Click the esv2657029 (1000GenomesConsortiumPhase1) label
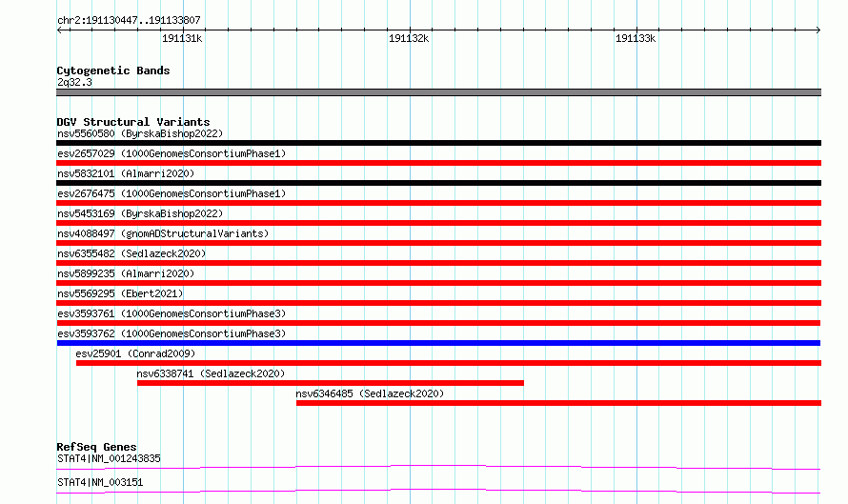 coord(172,153)
